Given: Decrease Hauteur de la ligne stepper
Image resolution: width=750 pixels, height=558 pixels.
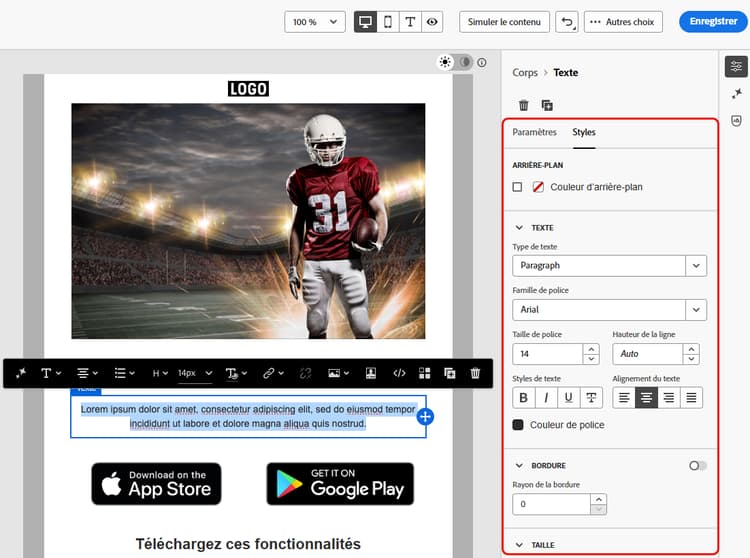Looking at the screenshot, I should point(692,359).
